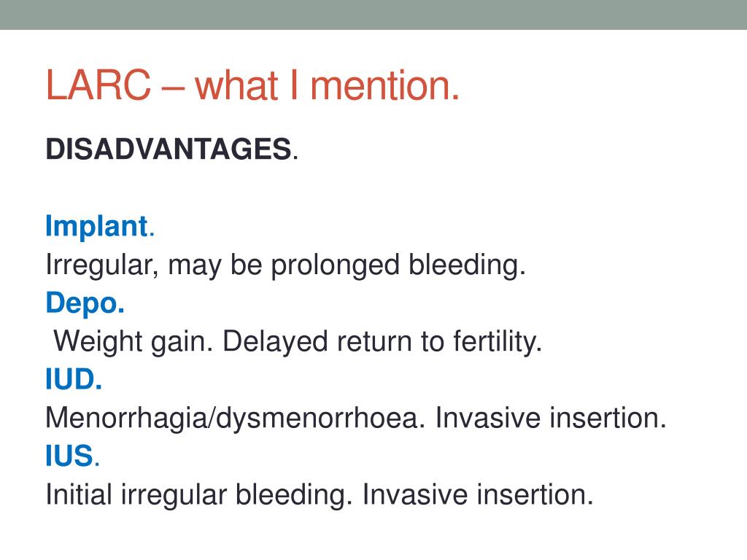
Task: Click the word LARC in the title
Action: click(98, 86)
